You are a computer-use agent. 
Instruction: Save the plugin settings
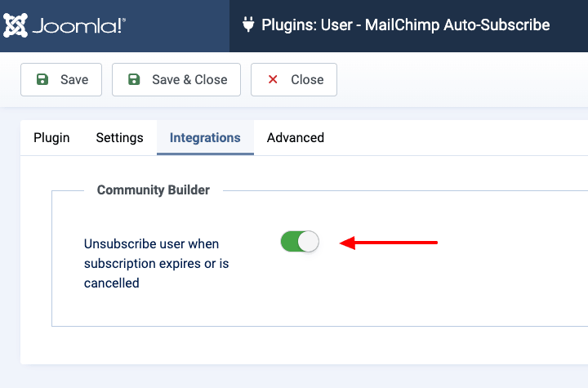click(x=61, y=79)
